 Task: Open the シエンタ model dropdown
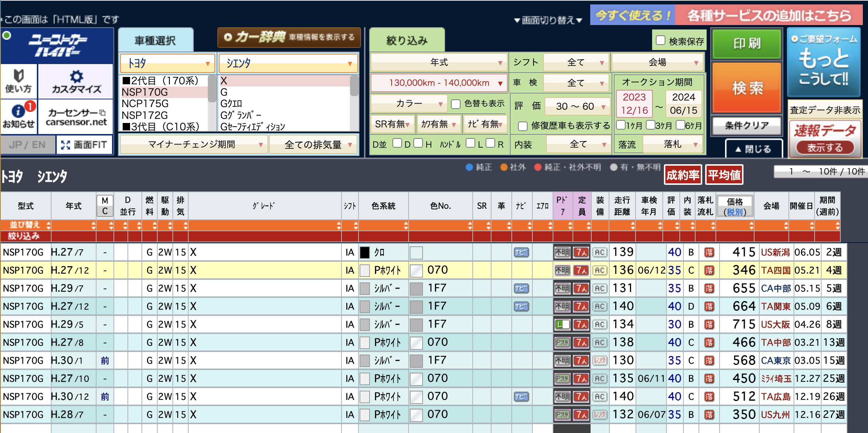pos(288,63)
